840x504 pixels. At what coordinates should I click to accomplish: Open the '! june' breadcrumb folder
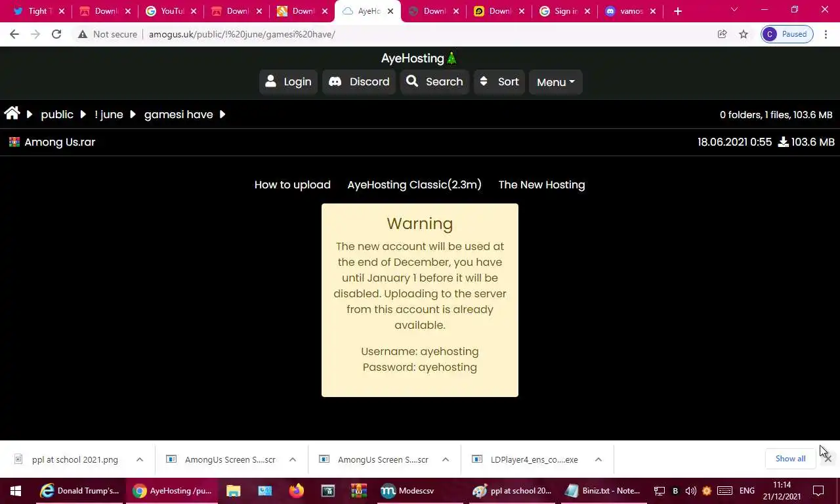[x=109, y=114]
